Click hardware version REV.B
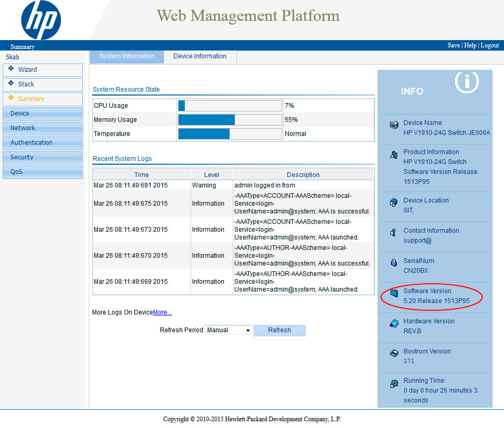 pyautogui.click(x=412, y=331)
